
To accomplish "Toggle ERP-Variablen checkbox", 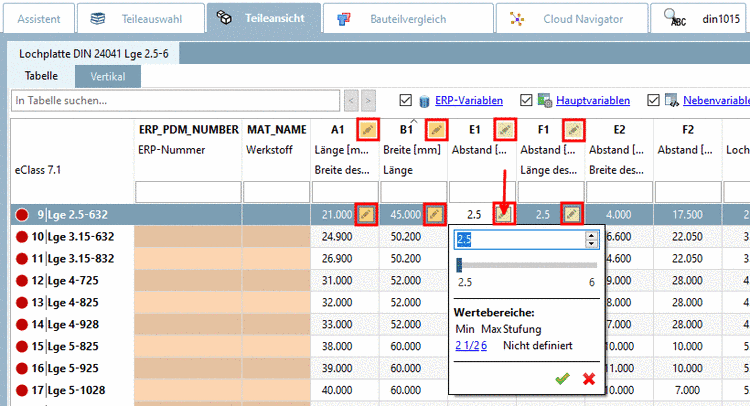I will pyautogui.click(x=406, y=100).
